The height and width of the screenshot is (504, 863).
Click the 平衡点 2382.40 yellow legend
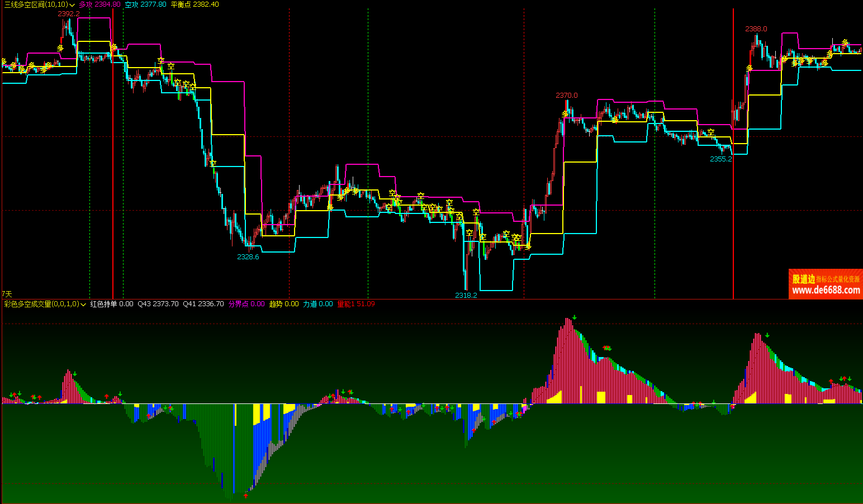(x=195, y=4)
